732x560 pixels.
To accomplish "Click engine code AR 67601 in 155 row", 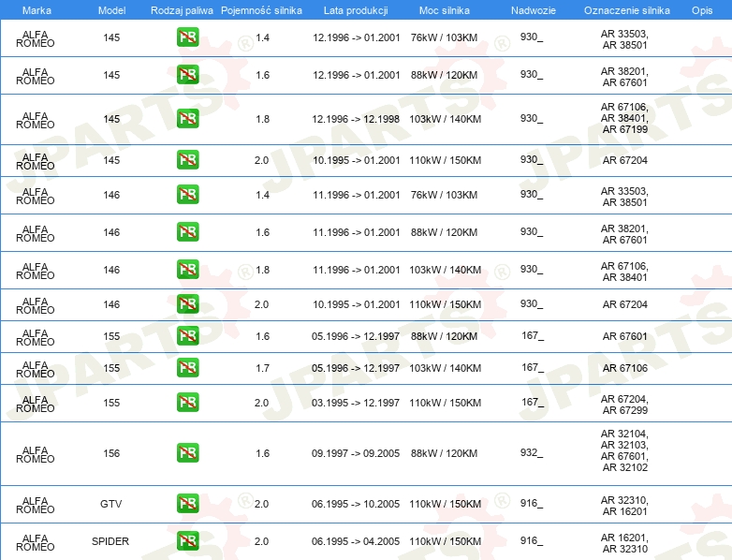I will pos(624,336).
